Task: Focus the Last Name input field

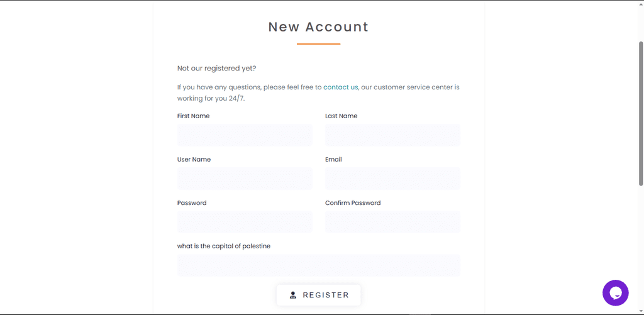Action: coord(392,135)
